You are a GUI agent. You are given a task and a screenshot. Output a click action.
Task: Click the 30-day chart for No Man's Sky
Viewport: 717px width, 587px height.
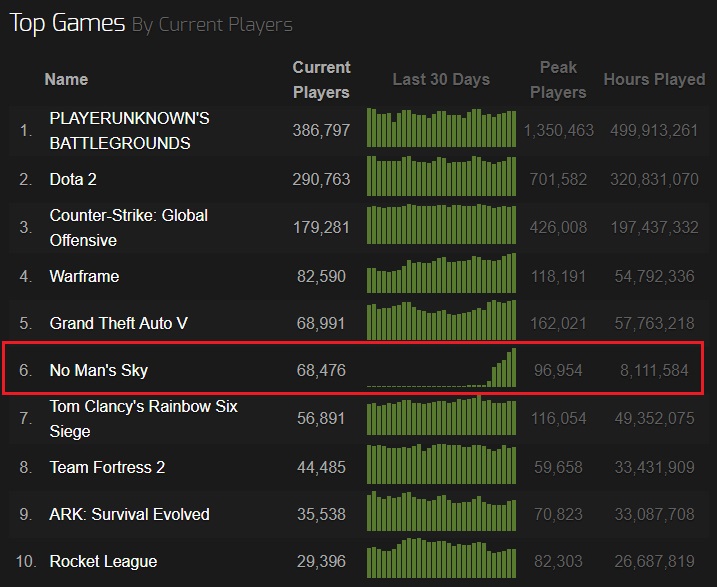click(441, 368)
